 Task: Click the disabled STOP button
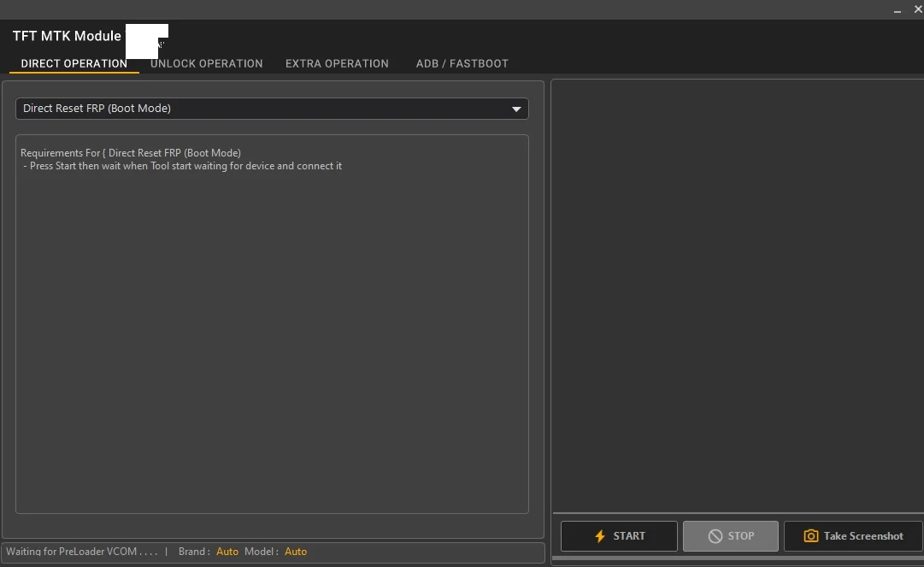pos(731,535)
